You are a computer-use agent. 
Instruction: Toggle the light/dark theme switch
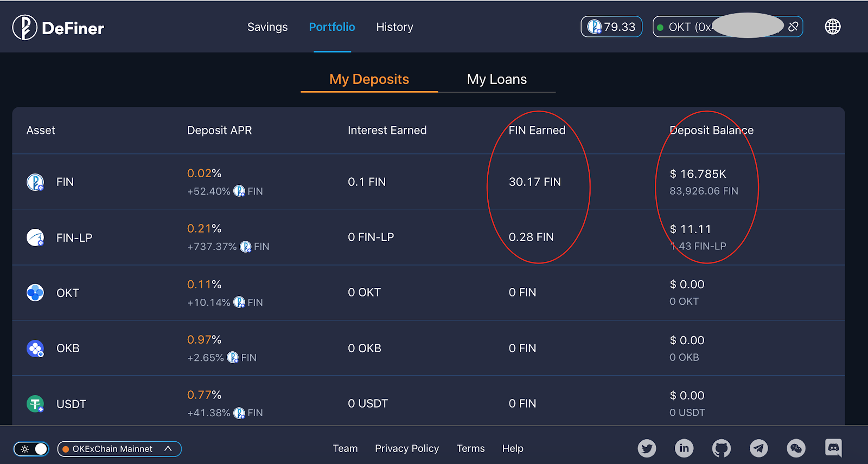pyautogui.click(x=31, y=449)
